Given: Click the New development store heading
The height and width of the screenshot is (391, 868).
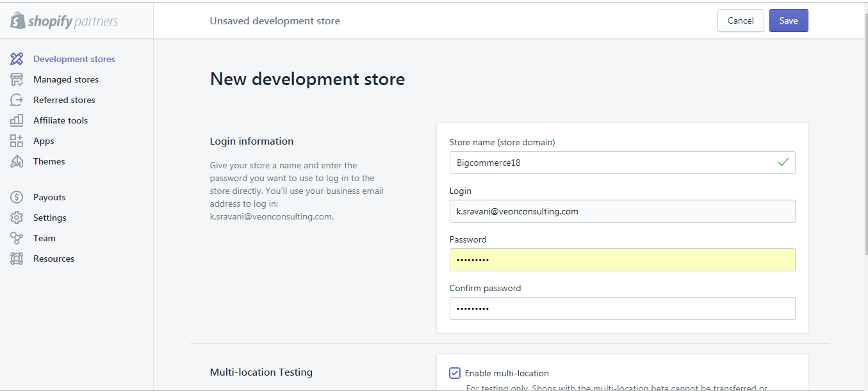Looking at the screenshot, I should pos(307,79).
